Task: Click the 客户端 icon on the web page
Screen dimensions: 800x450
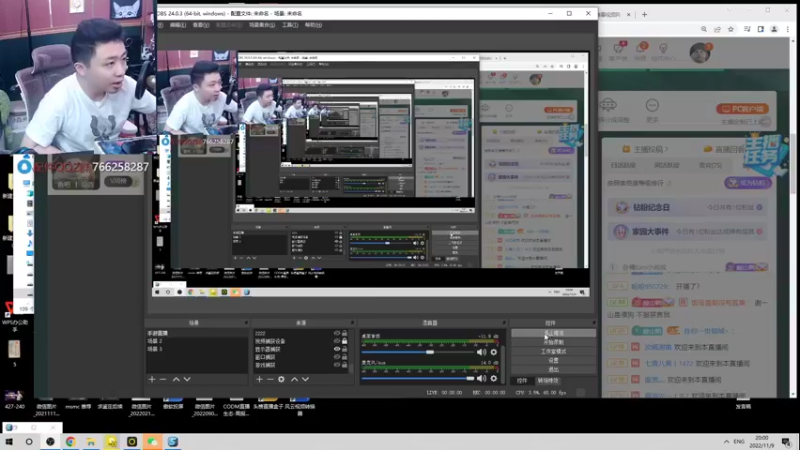Action: pos(618,49)
